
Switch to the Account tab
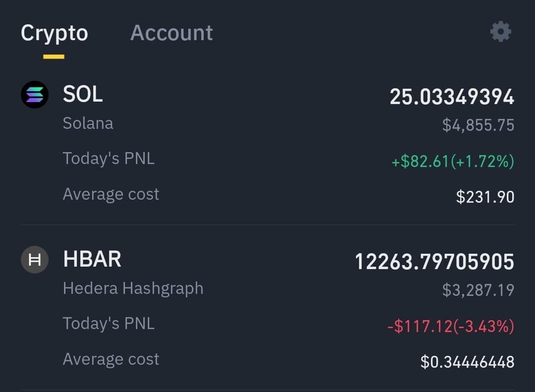pos(172,33)
